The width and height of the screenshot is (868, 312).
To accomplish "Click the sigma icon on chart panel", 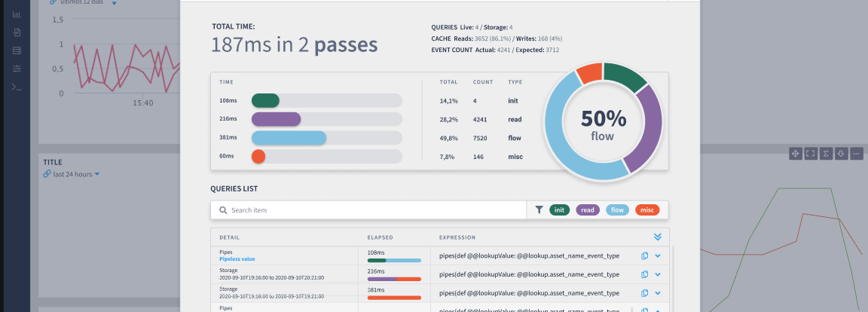I will click(826, 154).
